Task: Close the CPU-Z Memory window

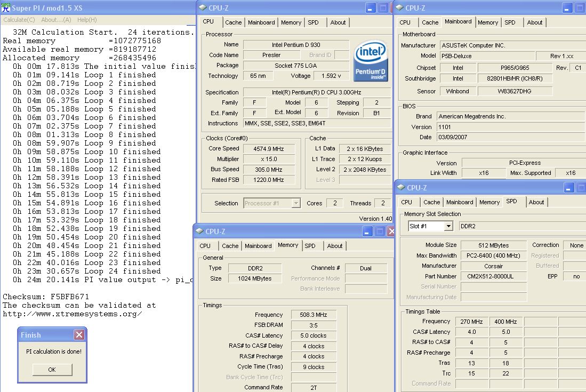Action: 390,231
